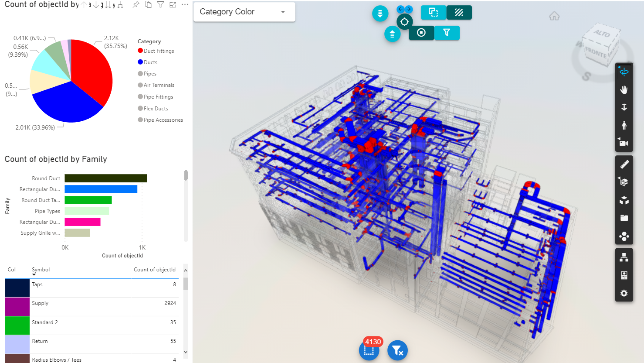644x363 pixels.
Task: Activate First Person walk tool
Action: (624, 125)
